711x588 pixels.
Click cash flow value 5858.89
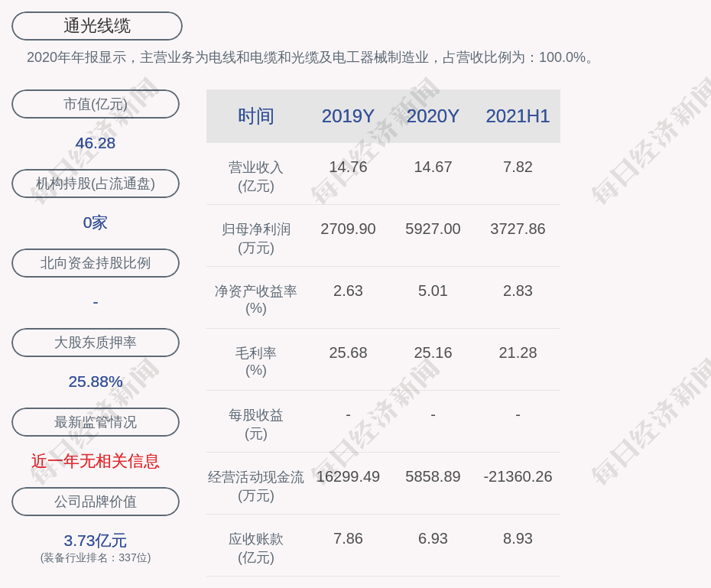tap(433, 476)
